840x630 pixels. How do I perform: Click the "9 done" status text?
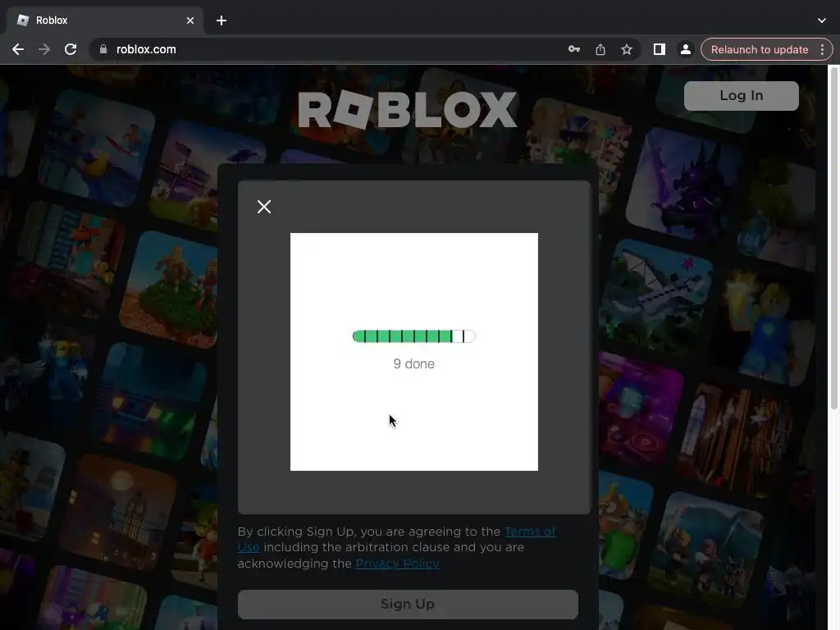click(x=413, y=363)
